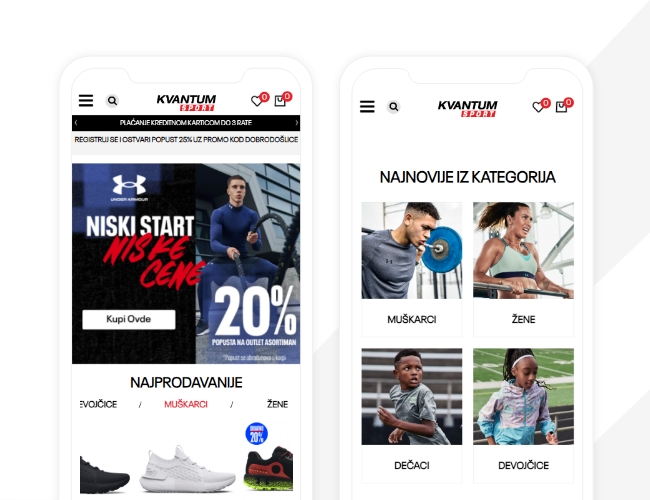Open shopping cart on right phone
Screen dimensions: 650x500
[561, 107]
